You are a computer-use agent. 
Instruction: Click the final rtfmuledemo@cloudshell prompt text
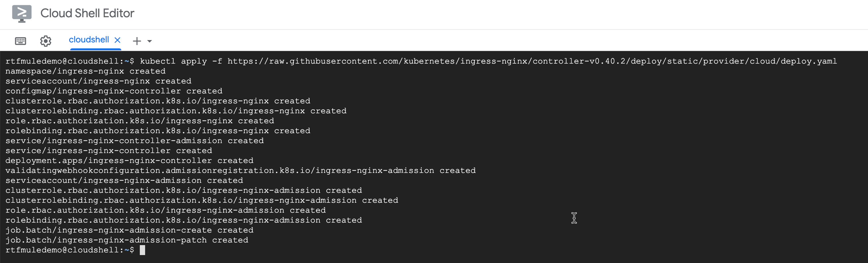70,250
